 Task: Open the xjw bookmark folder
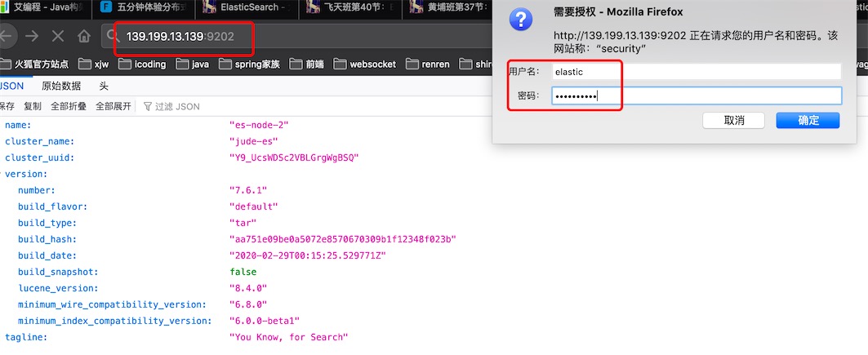[x=94, y=64]
